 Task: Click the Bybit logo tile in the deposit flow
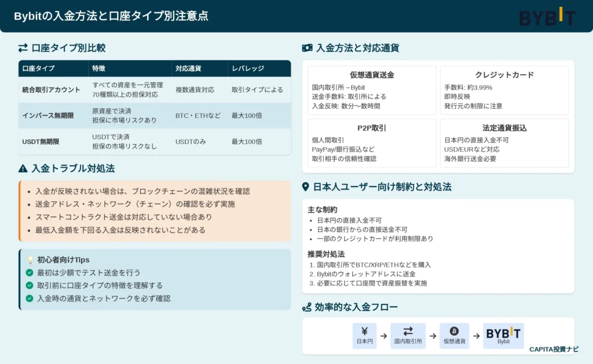(503, 335)
